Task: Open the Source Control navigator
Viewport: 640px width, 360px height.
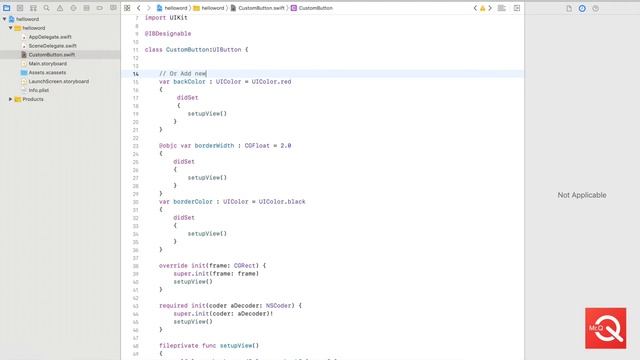Action: [x=20, y=8]
